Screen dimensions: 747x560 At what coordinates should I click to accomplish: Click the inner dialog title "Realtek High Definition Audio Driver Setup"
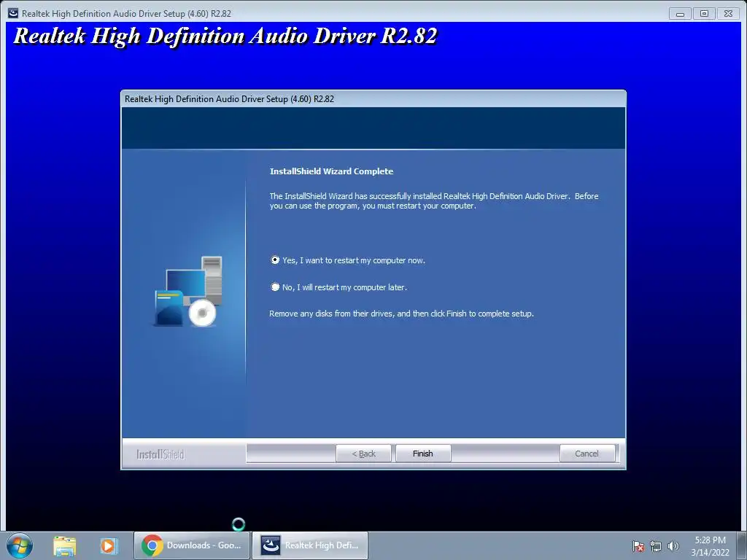pos(229,99)
